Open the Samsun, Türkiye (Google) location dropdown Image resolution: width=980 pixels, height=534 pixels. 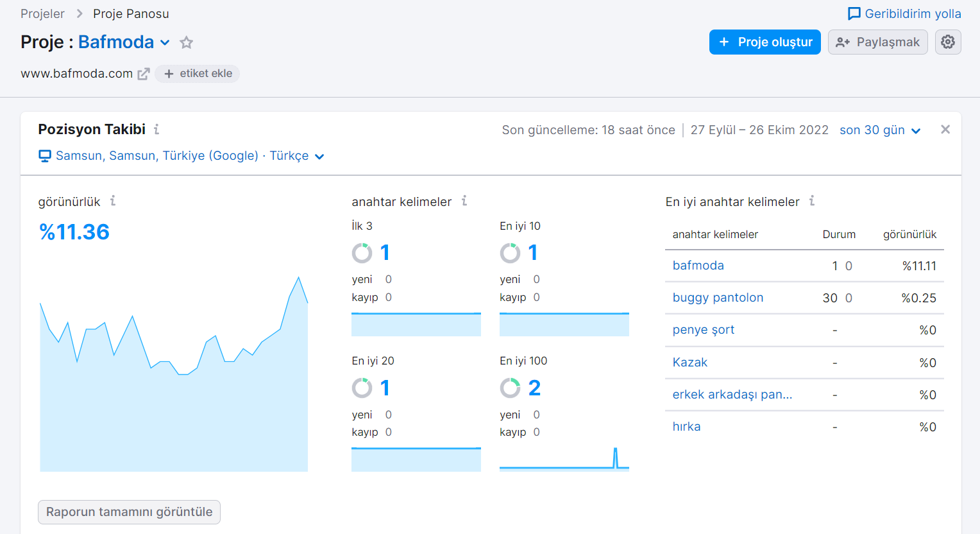click(x=190, y=156)
